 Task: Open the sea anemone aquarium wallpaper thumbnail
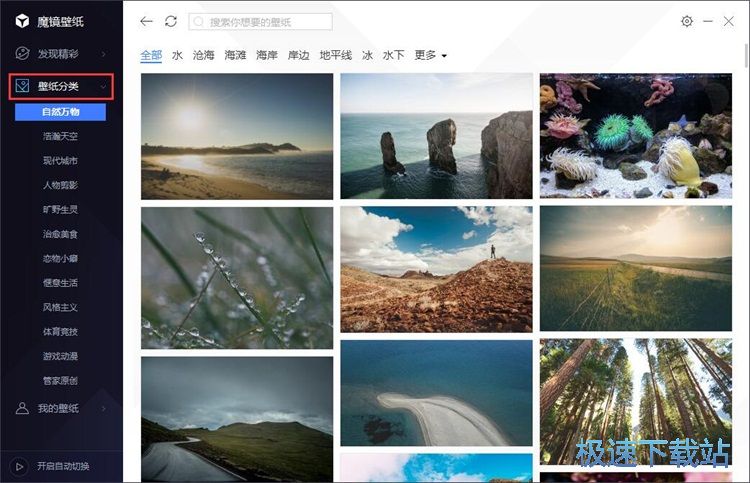coord(635,135)
